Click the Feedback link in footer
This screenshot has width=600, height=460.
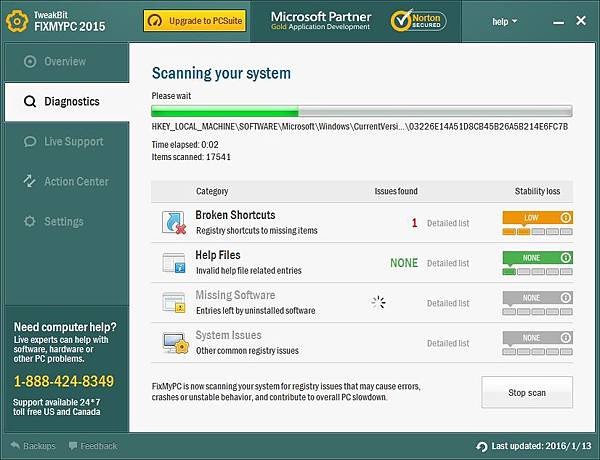click(x=99, y=446)
